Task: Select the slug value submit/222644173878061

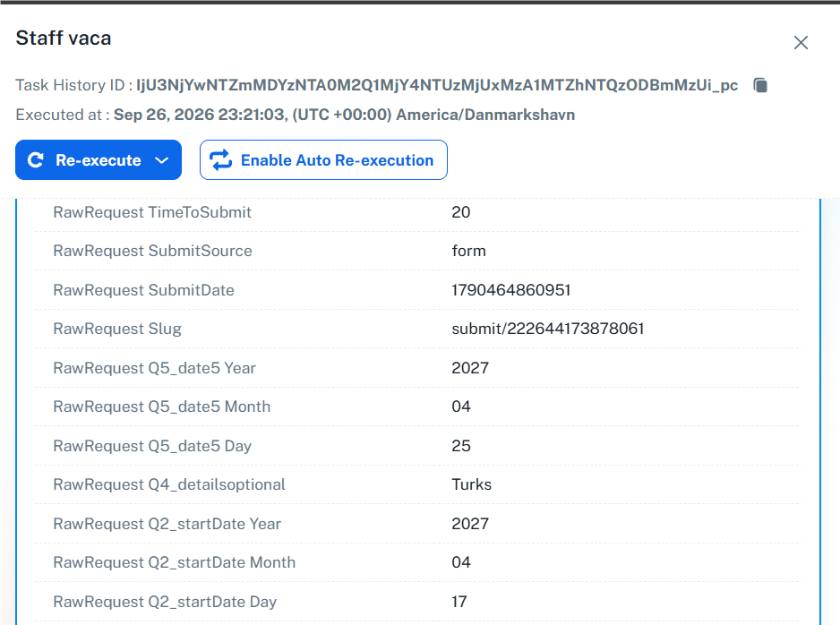Action: point(547,329)
